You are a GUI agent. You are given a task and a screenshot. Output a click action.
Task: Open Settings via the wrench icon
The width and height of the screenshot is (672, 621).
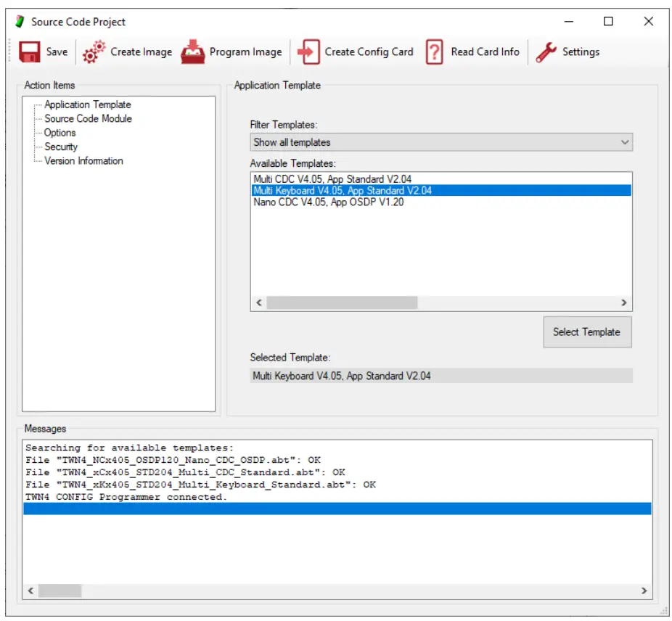546,52
